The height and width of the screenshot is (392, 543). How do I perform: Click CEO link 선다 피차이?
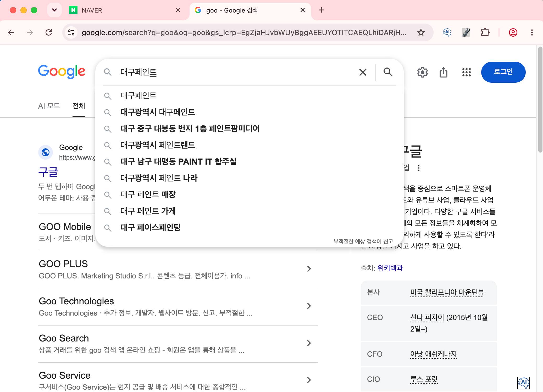(427, 317)
